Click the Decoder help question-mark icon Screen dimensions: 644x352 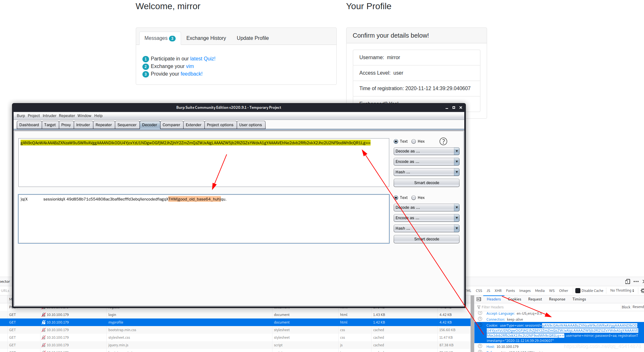[443, 141]
